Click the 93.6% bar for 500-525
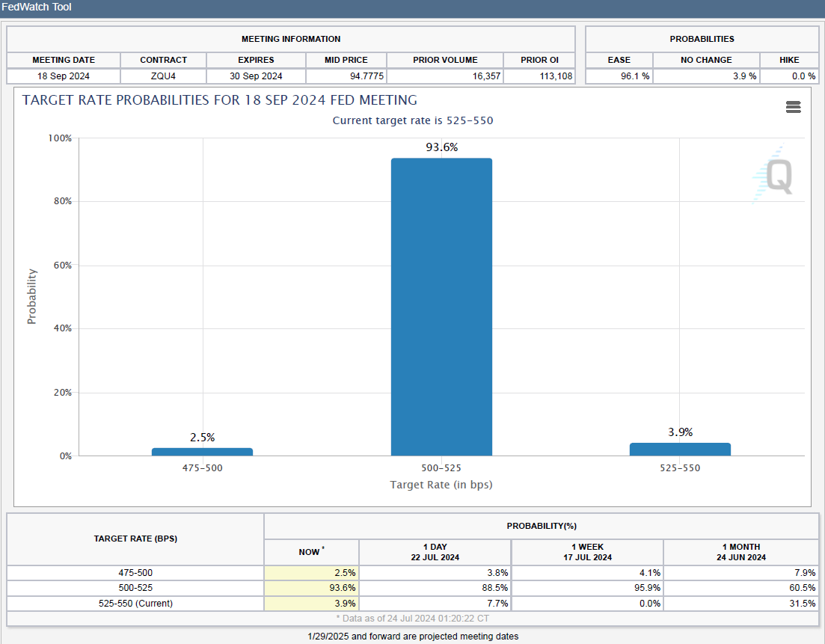This screenshot has height=644, width=825. click(x=441, y=307)
